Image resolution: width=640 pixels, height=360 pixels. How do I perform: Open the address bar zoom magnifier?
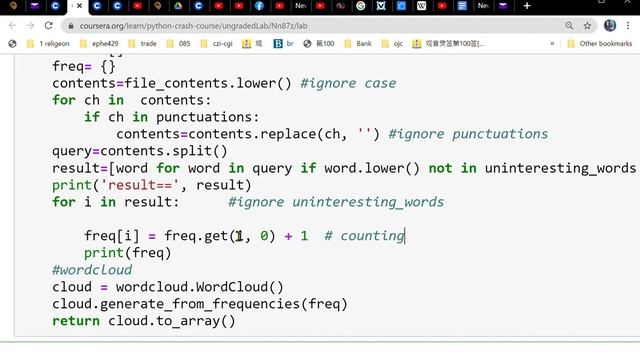(x=569, y=26)
